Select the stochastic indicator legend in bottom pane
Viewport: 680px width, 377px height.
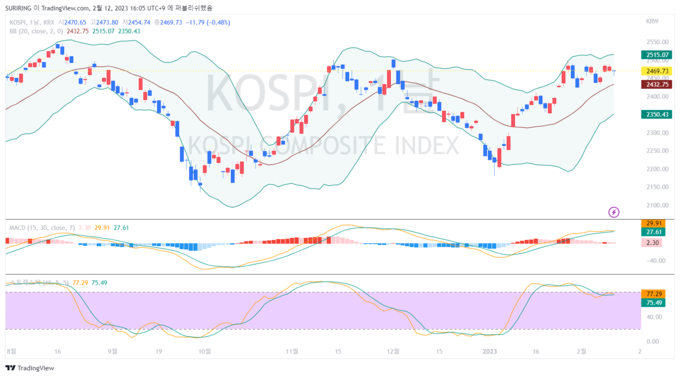click(x=39, y=283)
